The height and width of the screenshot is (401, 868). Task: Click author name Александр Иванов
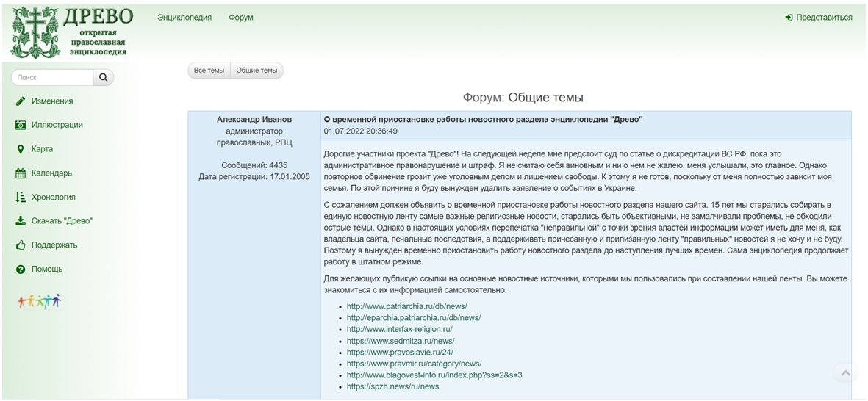pyautogui.click(x=254, y=120)
